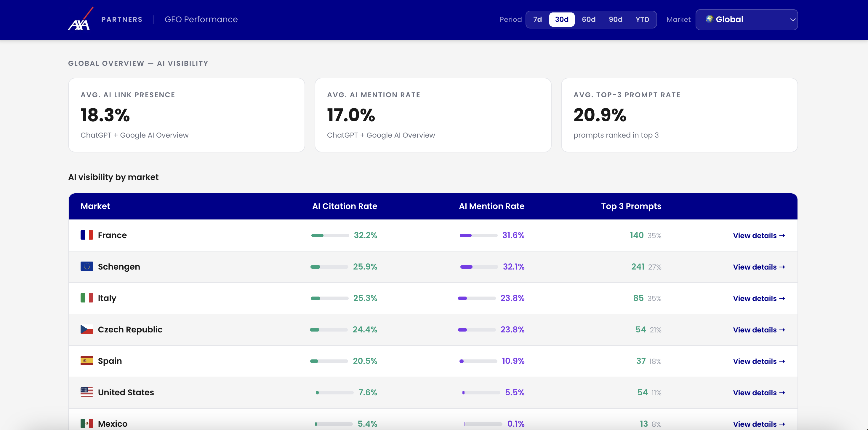Viewport: 868px width, 430px height.
Task: Click the Czech Republic market name
Action: click(x=130, y=329)
